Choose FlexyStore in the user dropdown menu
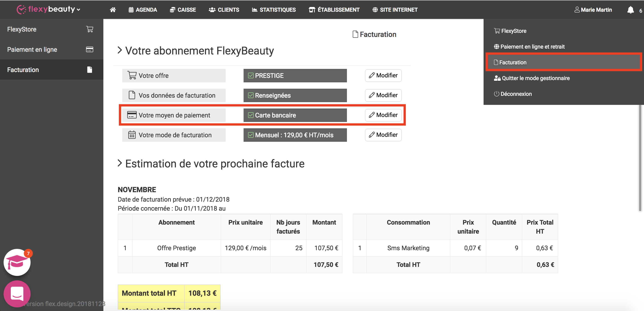 pos(510,31)
